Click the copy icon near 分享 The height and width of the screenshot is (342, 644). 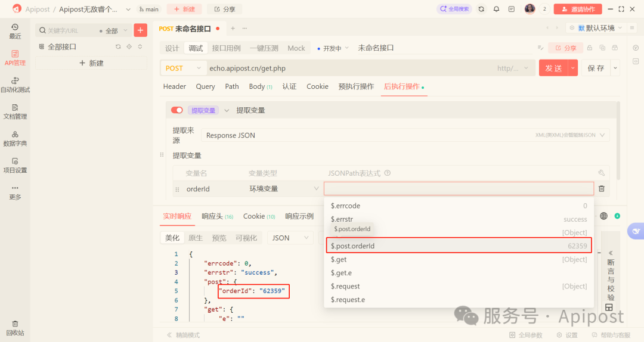tap(602, 48)
